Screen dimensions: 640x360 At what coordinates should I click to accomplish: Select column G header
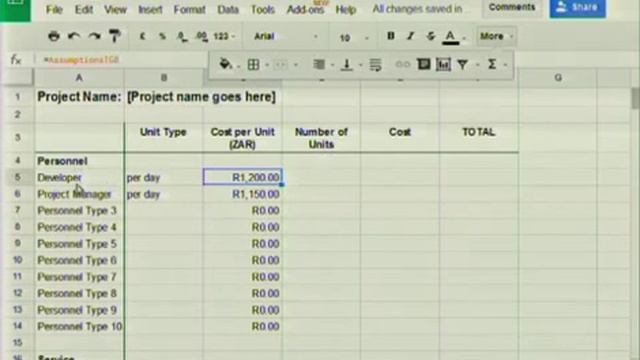pyautogui.click(x=558, y=78)
